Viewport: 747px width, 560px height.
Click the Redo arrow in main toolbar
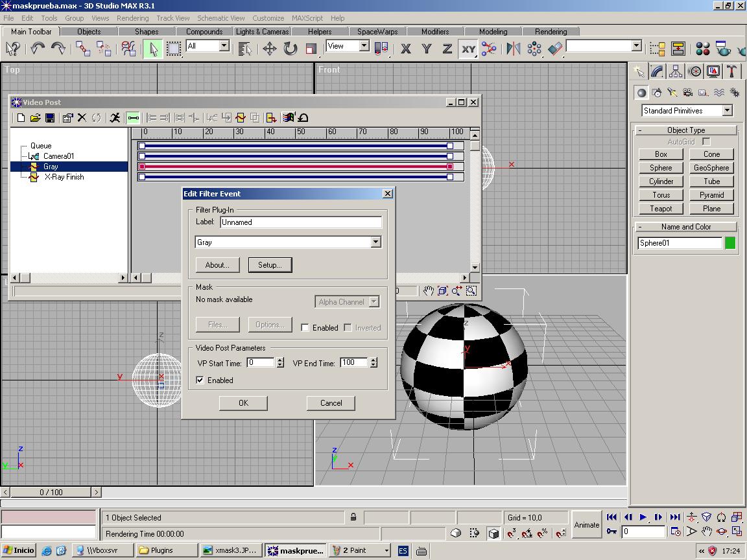(58, 48)
